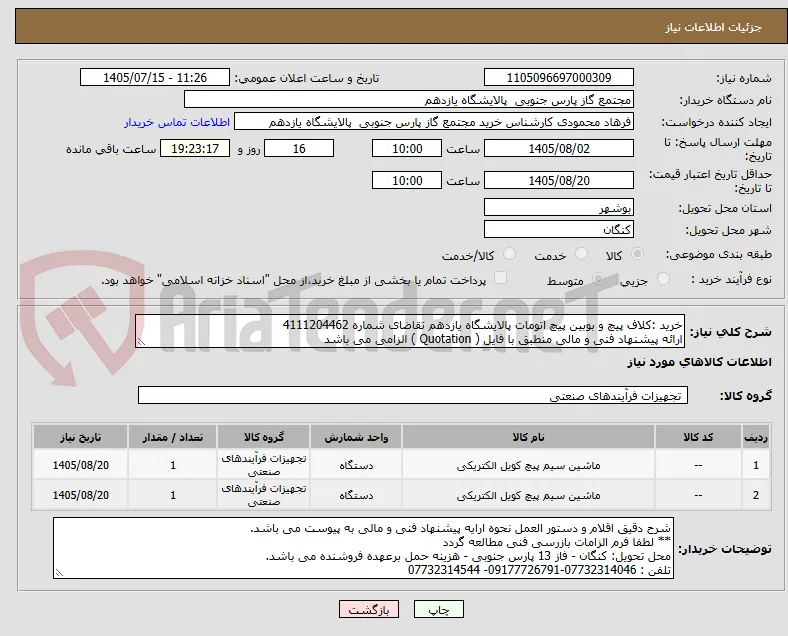Image resolution: width=788 pixels, height=636 pixels.
Task: Click the buyer organization name field
Action: click(x=409, y=99)
